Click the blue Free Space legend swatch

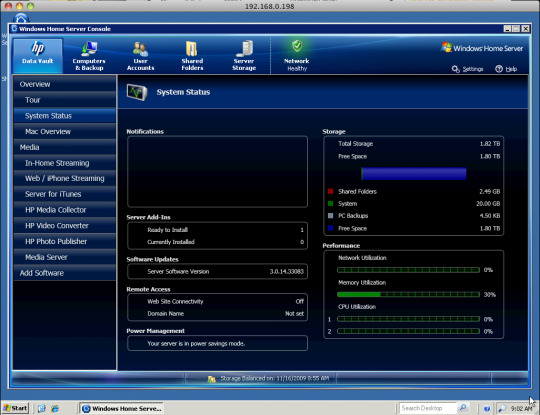click(x=331, y=228)
